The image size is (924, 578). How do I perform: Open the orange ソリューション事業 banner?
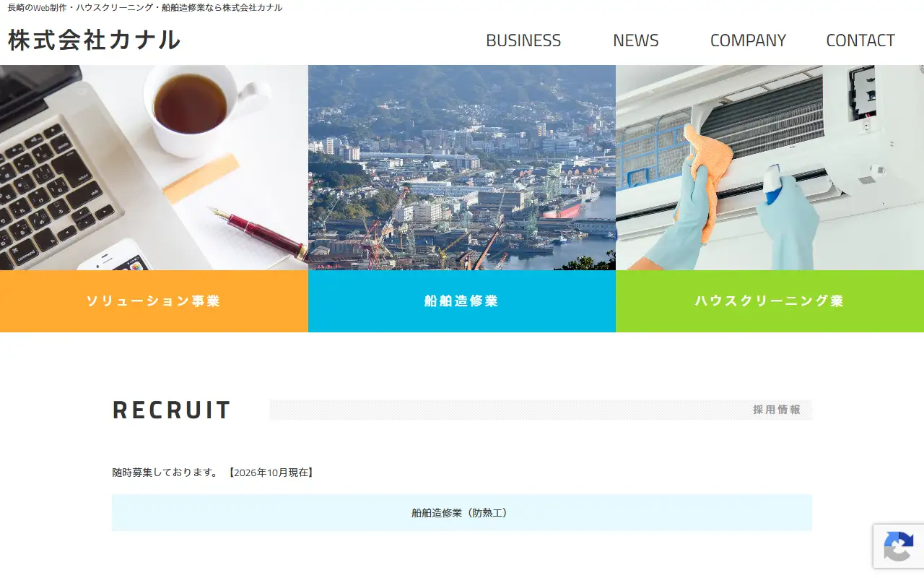click(x=154, y=301)
